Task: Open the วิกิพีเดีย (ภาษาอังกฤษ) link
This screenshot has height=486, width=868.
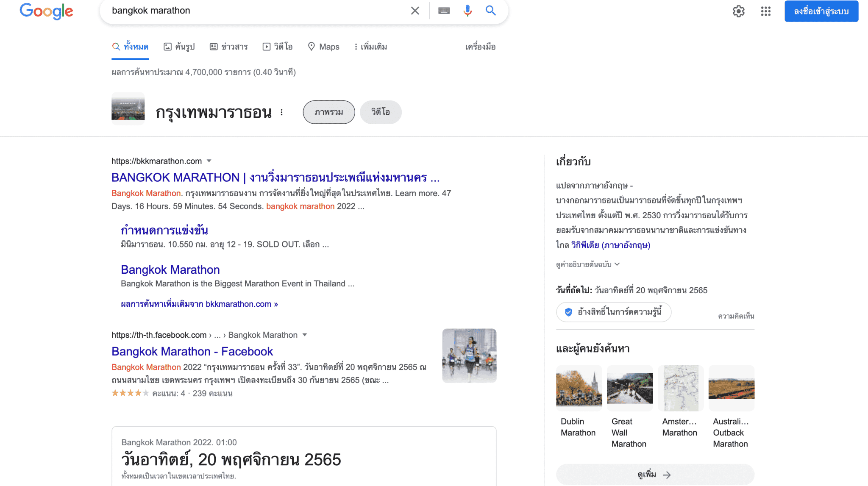Action: [x=610, y=245]
